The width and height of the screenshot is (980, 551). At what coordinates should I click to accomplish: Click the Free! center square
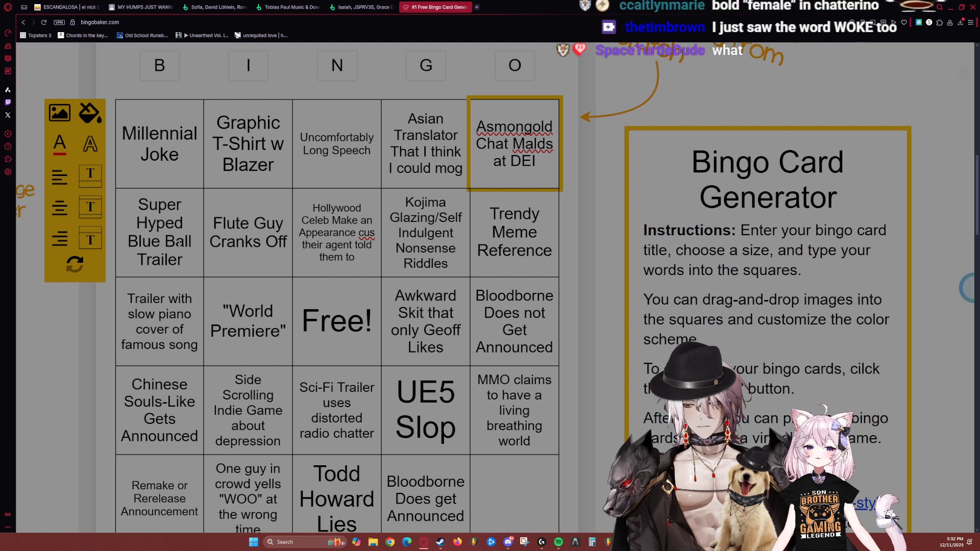pyautogui.click(x=337, y=321)
